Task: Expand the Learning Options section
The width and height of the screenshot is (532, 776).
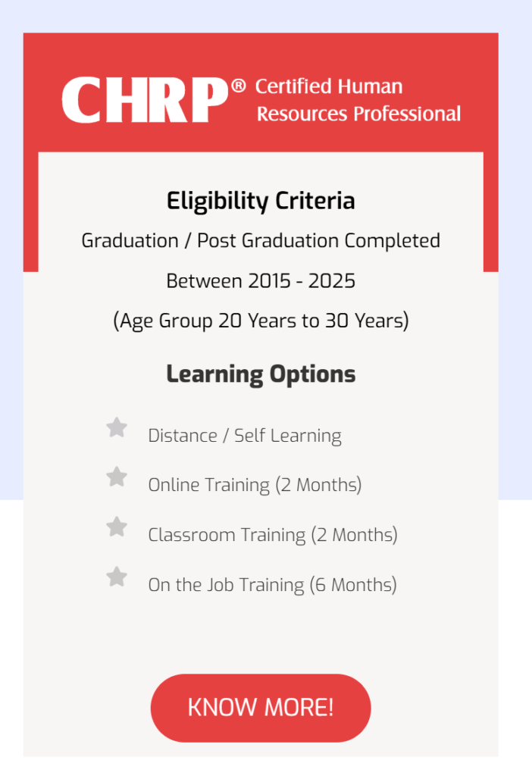Action: [x=260, y=374]
